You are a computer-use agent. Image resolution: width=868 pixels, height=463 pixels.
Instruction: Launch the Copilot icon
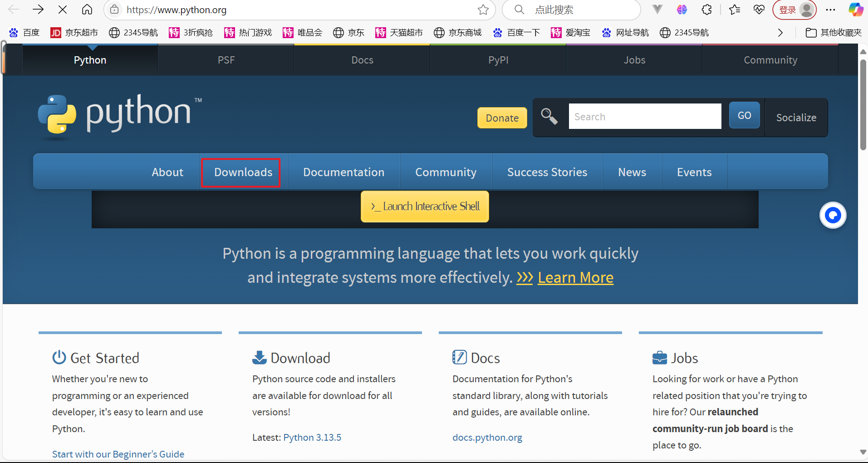point(856,10)
